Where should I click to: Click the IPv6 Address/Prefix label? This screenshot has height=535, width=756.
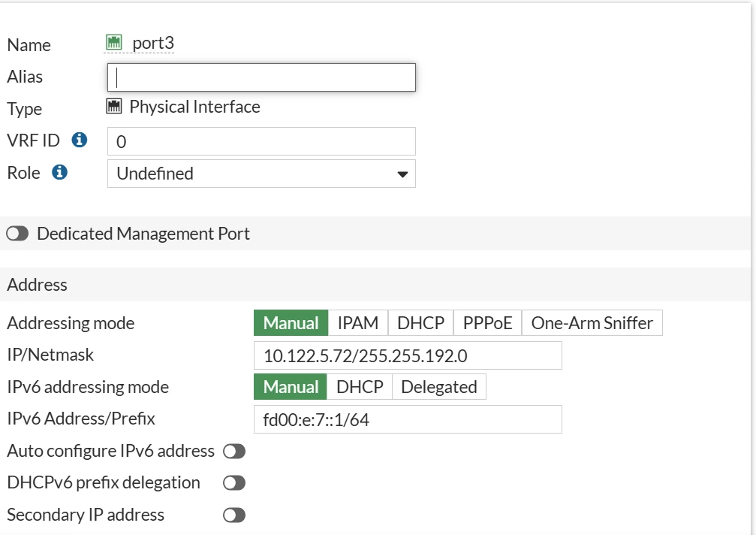coord(81,419)
